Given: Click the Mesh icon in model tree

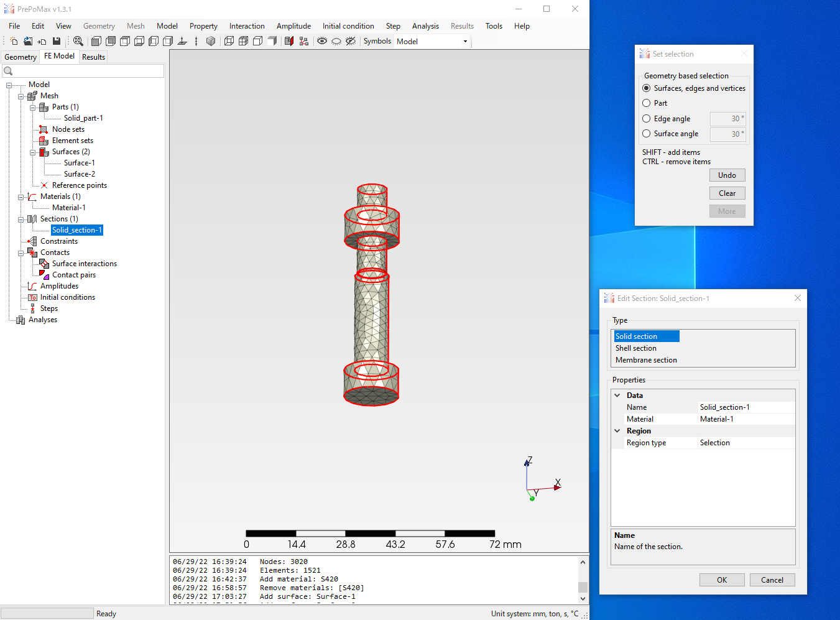Looking at the screenshot, I should (32, 96).
